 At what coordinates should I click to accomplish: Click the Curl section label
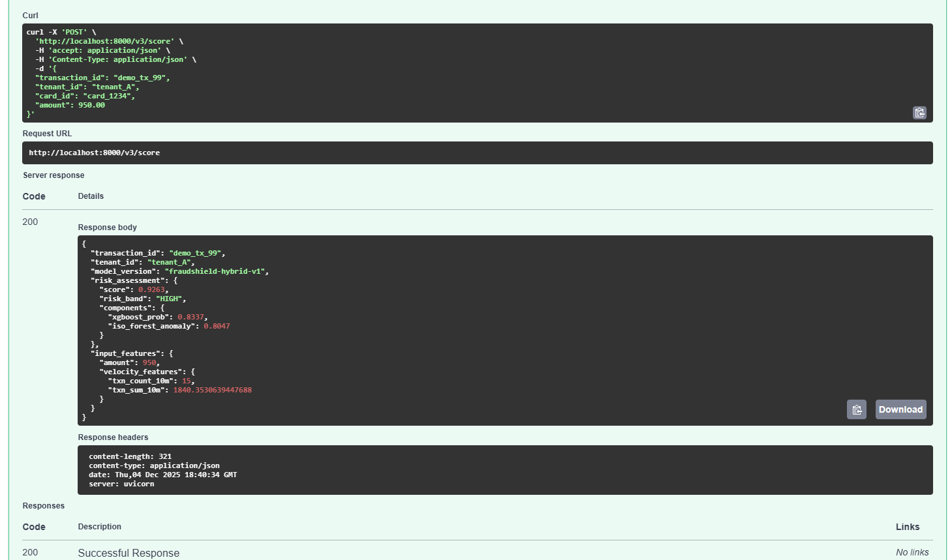coord(31,16)
